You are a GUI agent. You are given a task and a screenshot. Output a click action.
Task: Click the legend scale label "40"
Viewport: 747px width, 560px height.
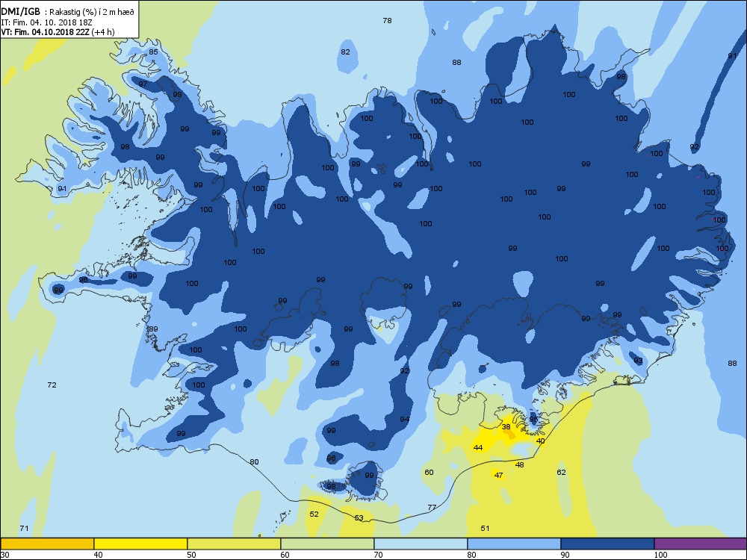98,555
